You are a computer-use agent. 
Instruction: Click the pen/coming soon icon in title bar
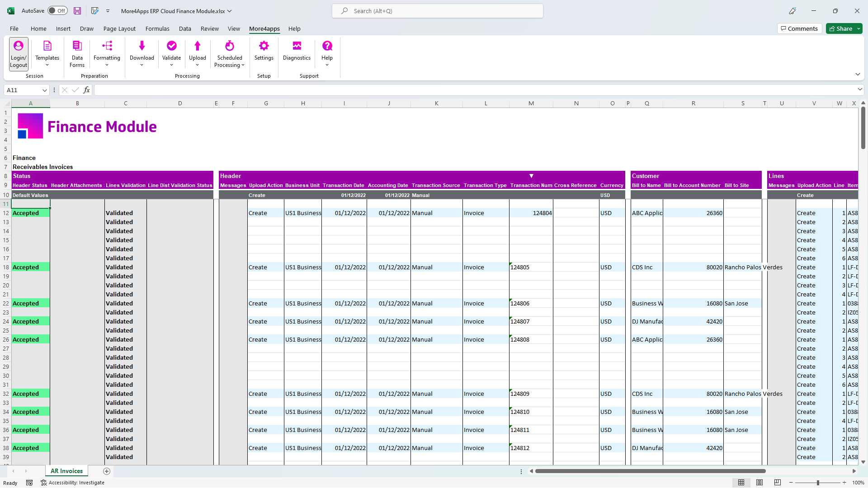coord(793,11)
